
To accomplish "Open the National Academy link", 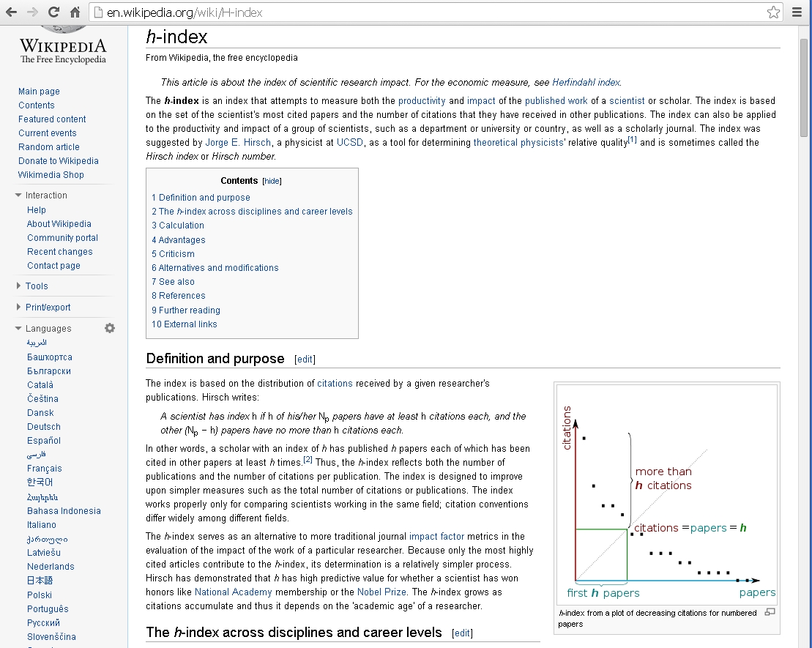I will click(x=233, y=592).
